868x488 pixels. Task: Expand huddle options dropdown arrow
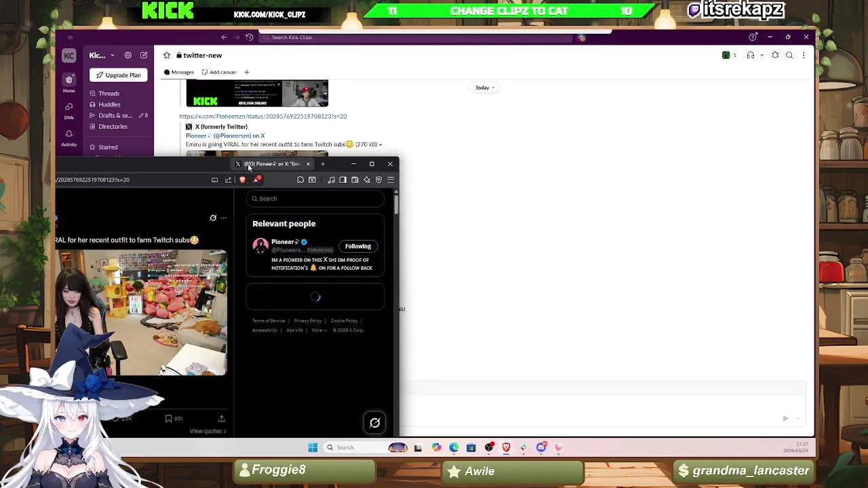762,56
